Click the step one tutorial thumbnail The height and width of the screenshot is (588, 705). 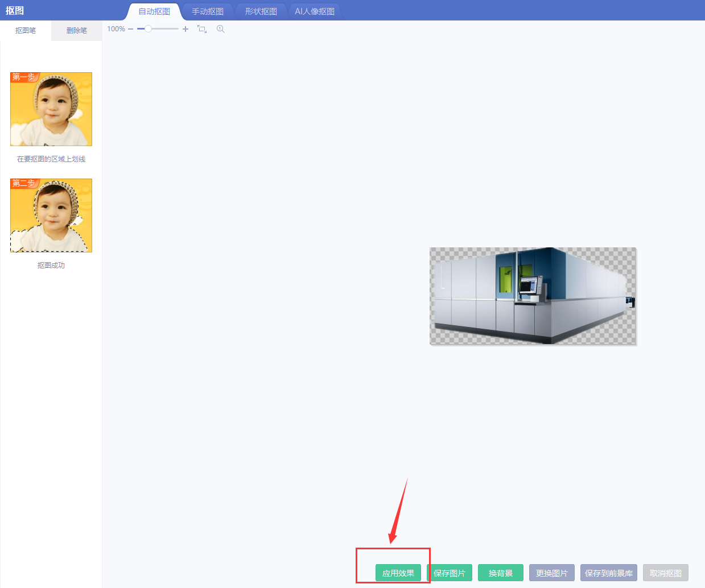click(x=51, y=109)
